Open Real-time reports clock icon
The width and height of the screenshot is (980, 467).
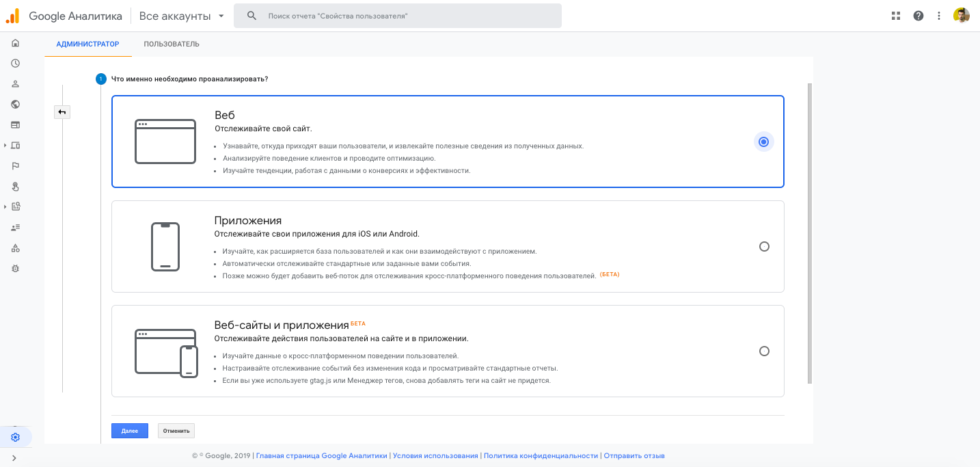coord(15,64)
